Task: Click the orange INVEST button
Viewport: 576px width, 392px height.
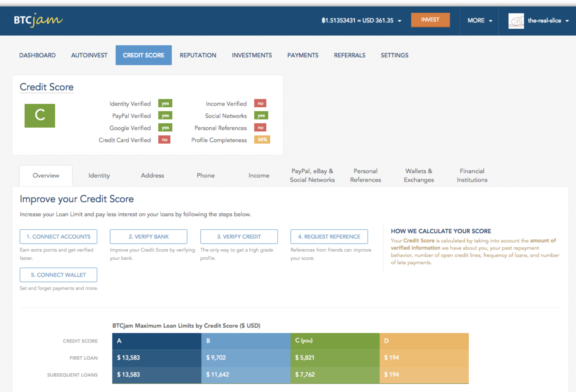Action: [x=430, y=20]
